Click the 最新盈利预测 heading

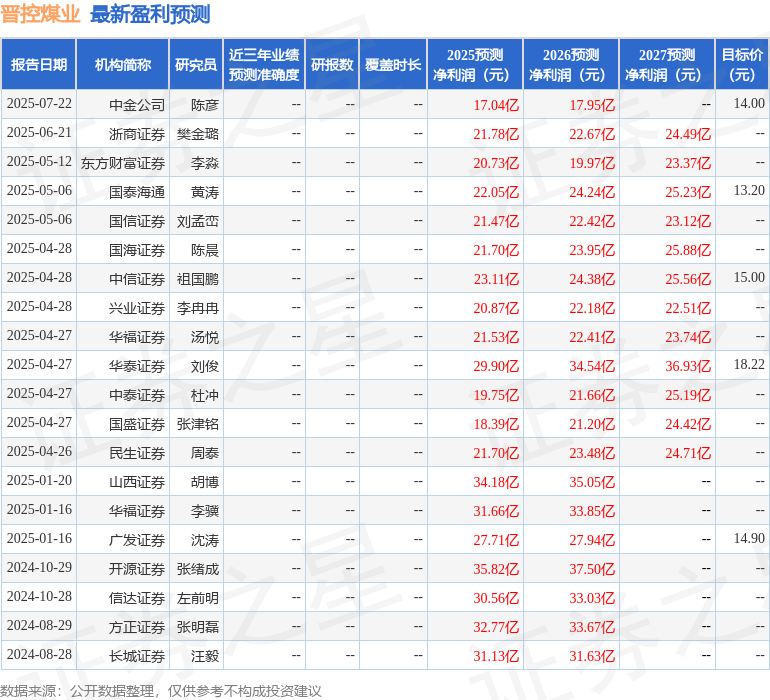tap(150, 14)
